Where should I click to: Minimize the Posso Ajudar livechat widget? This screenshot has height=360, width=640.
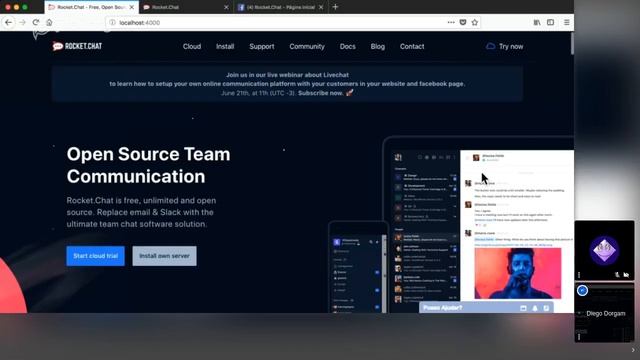pos(523,308)
